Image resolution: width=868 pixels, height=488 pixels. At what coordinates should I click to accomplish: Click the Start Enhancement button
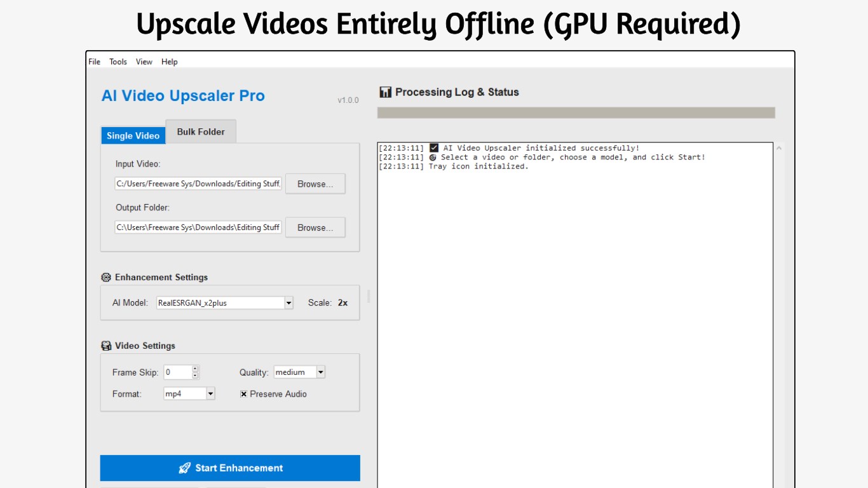click(230, 468)
